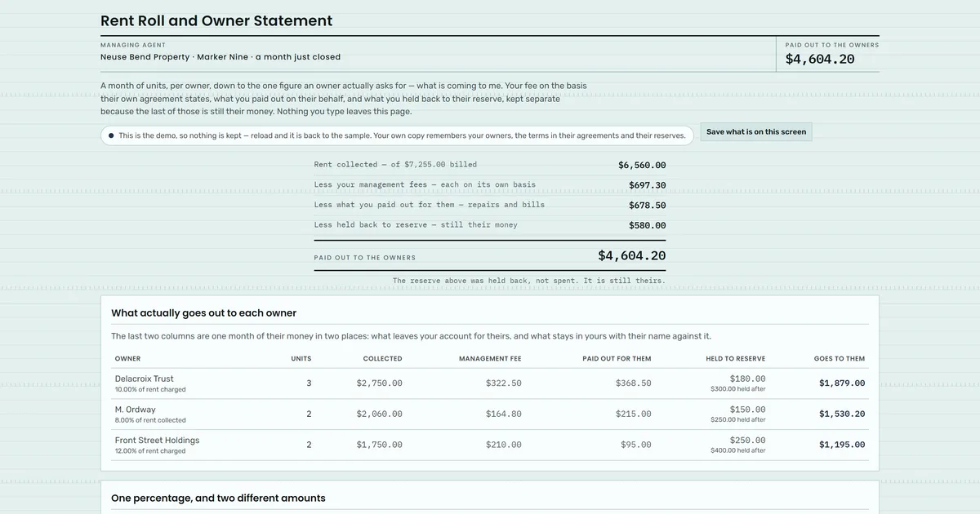
Task: Click Delacroix Trust paid out $368.50
Action: click(x=634, y=383)
